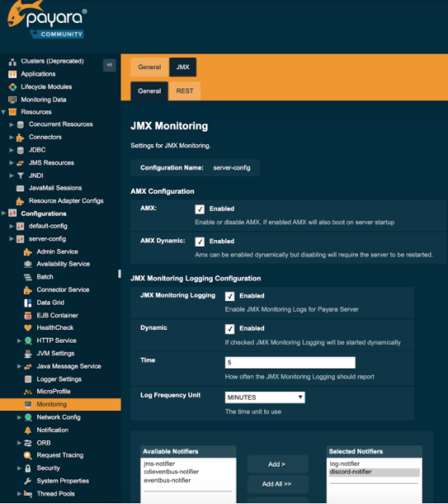Switch to the REST tab
448x504 pixels.
pyautogui.click(x=185, y=91)
